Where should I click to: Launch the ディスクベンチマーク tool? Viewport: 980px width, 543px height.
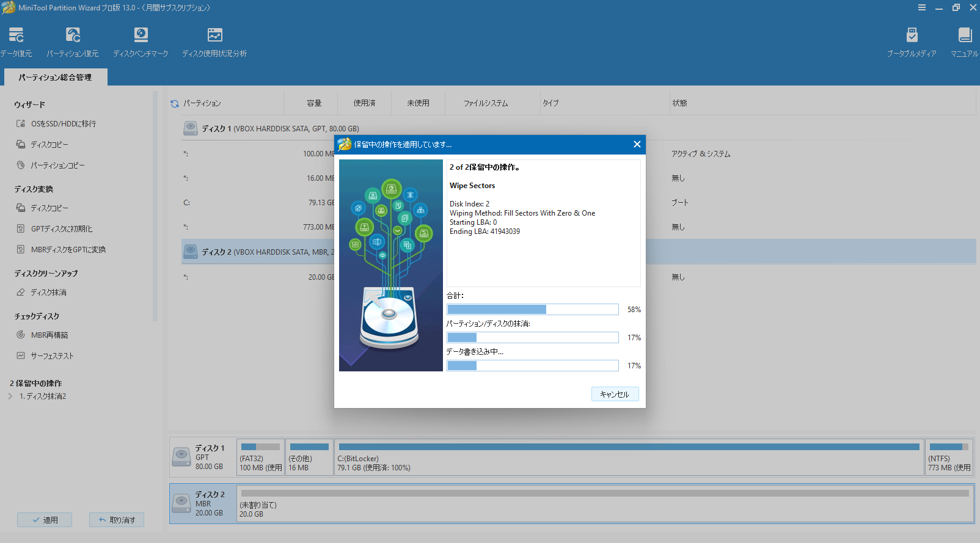click(x=141, y=42)
